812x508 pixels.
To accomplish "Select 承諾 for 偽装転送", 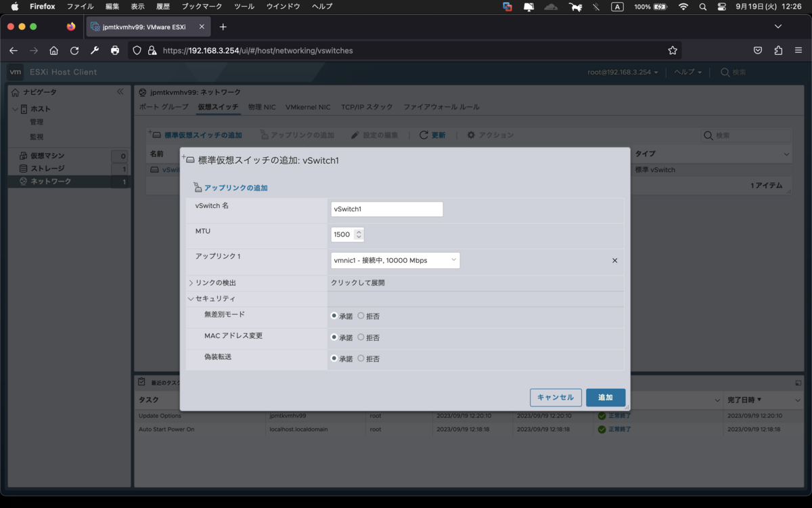I will click(334, 358).
